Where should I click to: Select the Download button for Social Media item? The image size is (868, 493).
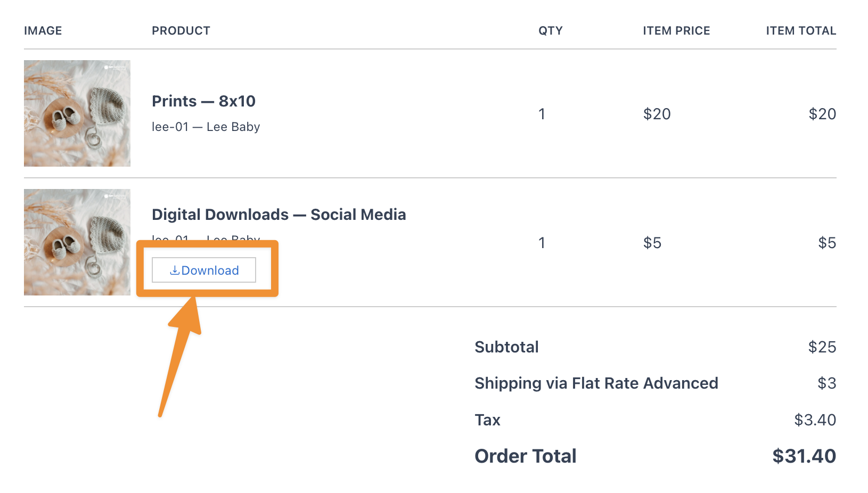pyautogui.click(x=203, y=270)
